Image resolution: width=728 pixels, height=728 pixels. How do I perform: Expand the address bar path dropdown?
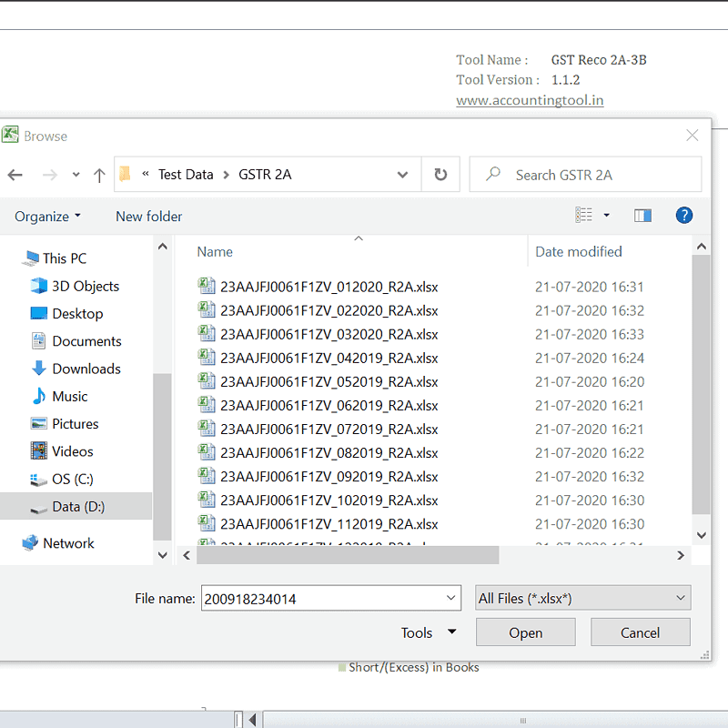click(x=403, y=175)
